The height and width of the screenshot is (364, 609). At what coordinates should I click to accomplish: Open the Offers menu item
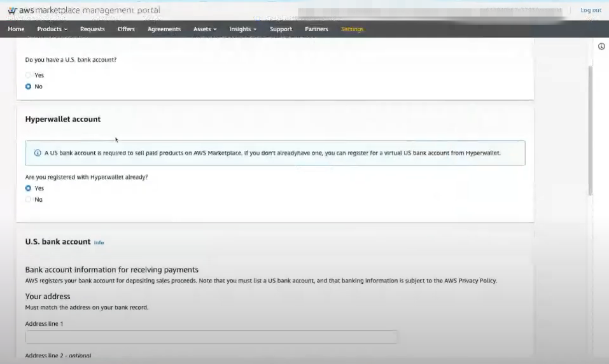pos(126,29)
